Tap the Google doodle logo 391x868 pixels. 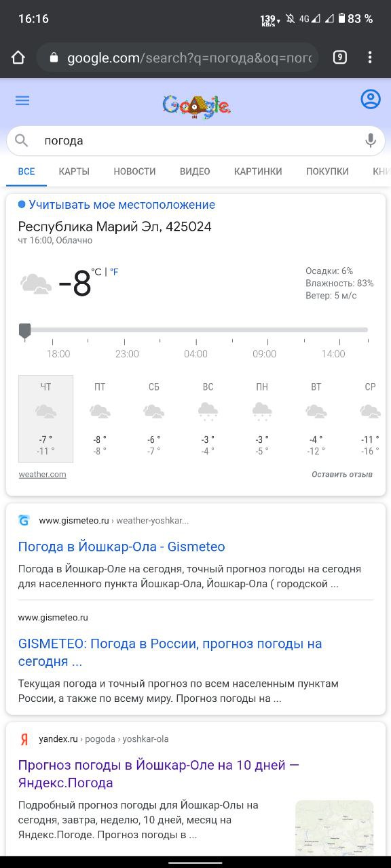(196, 105)
